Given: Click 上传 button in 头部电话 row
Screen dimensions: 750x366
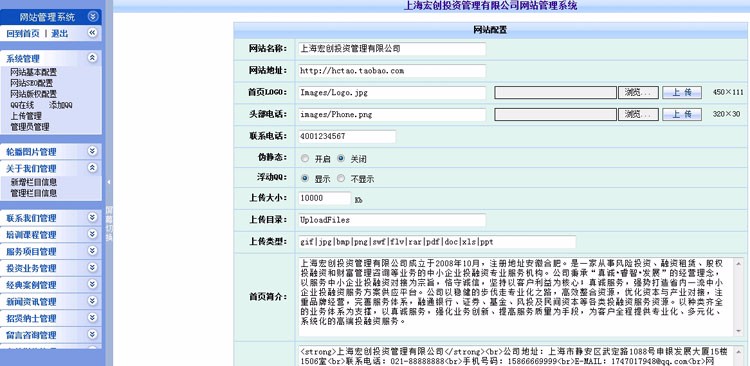Looking at the screenshot, I should click(x=682, y=115).
